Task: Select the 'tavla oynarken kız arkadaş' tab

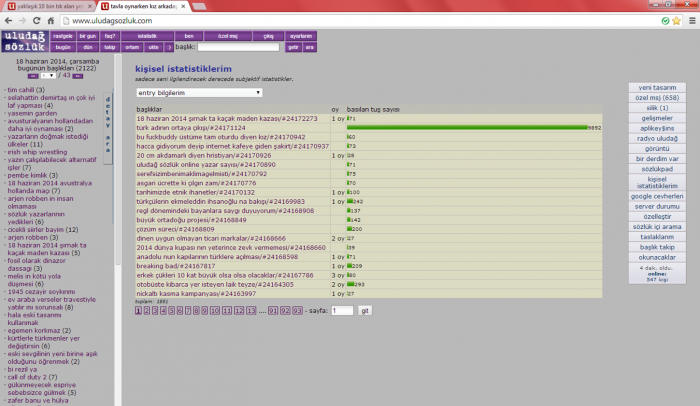Action: pos(143,6)
